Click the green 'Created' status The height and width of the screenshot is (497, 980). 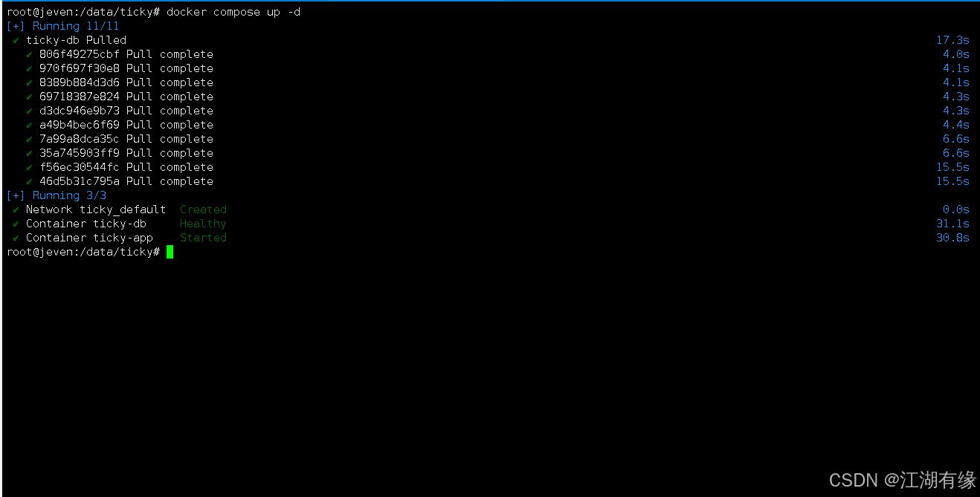pyautogui.click(x=203, y=209)
